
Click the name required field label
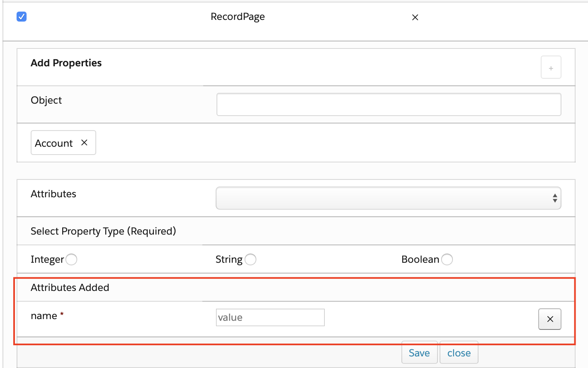pyautogui.click(x=47, y=316)
